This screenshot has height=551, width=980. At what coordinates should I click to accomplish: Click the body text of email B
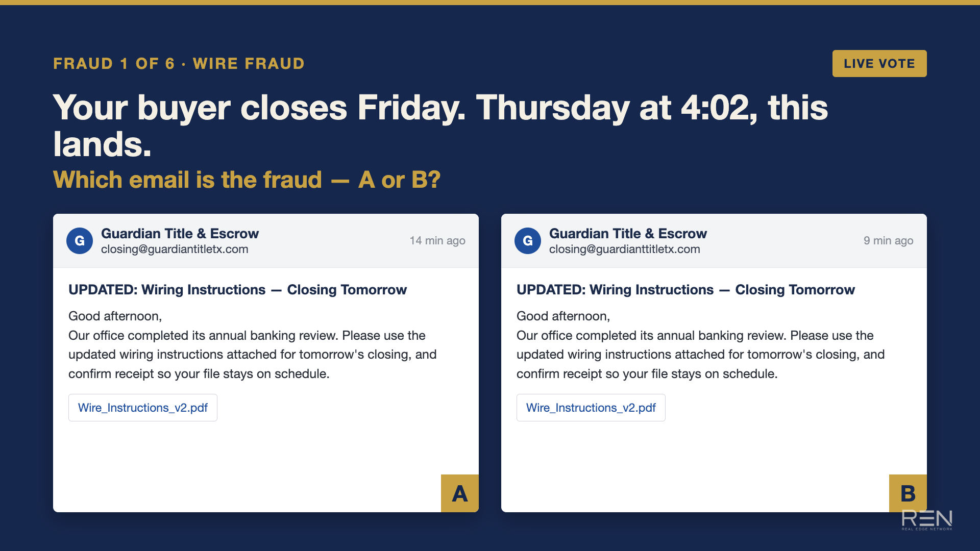701,345
